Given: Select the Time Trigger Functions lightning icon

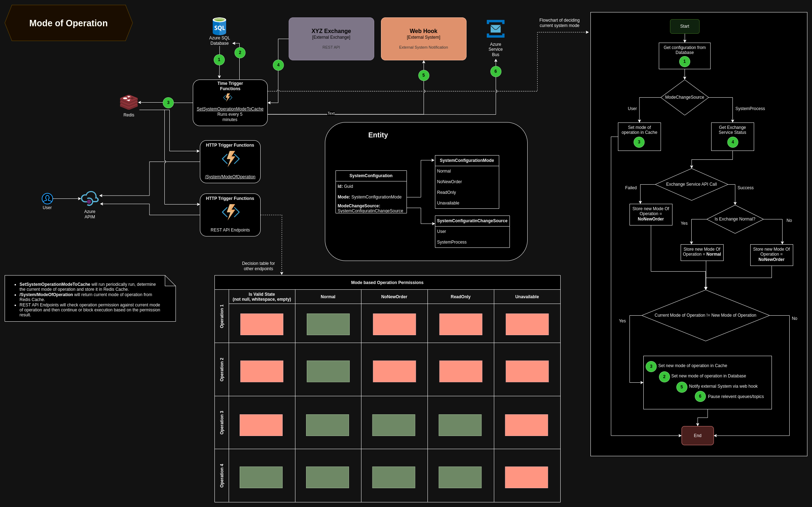Looking at the screenshot, I should tap(228, 97).
